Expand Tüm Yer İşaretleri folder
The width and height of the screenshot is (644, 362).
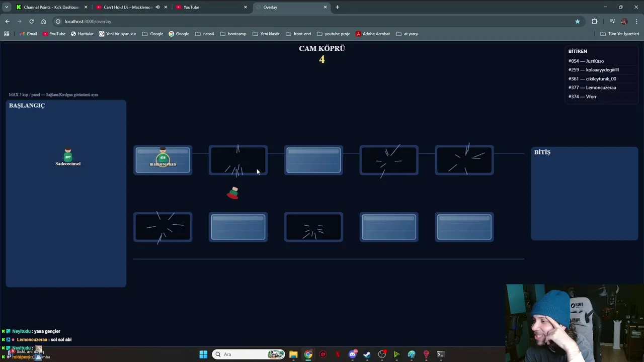(x=619, y=34)
